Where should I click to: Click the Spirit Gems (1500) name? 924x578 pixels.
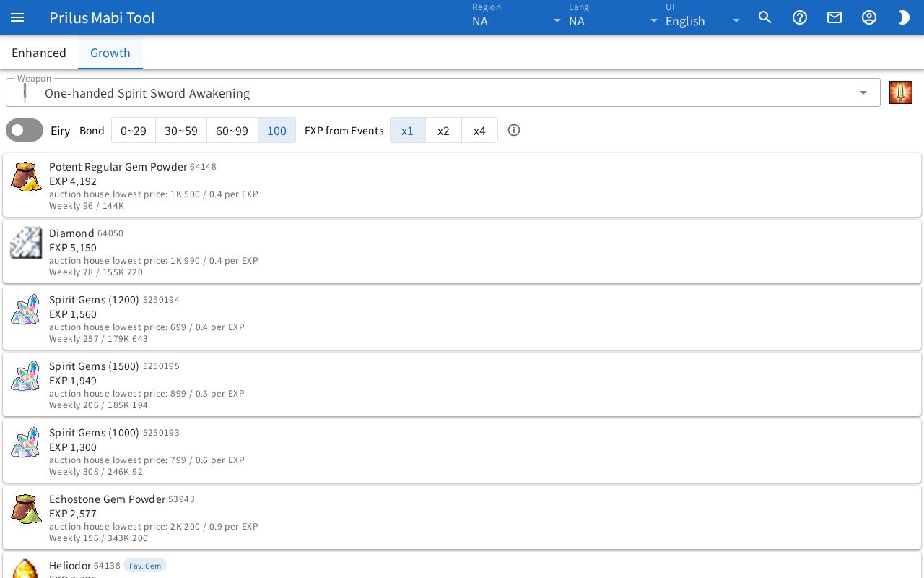(x=94, y=366)
